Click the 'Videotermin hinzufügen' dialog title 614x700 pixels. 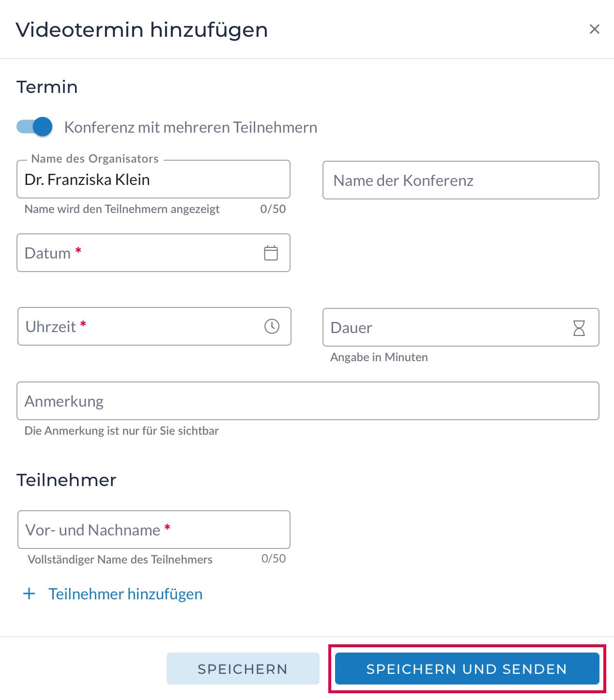coord(142,30)
